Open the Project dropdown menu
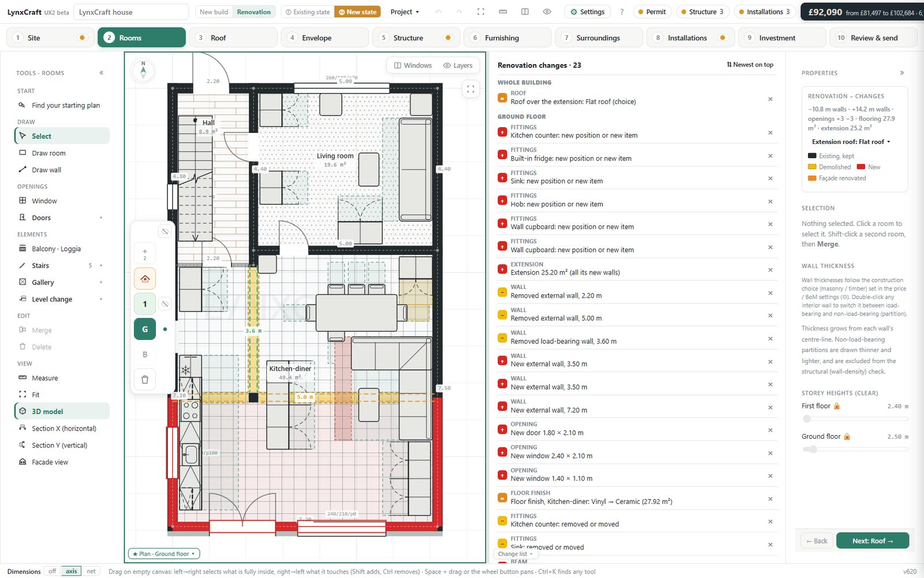924x578 pixels. tap(405, 12)
